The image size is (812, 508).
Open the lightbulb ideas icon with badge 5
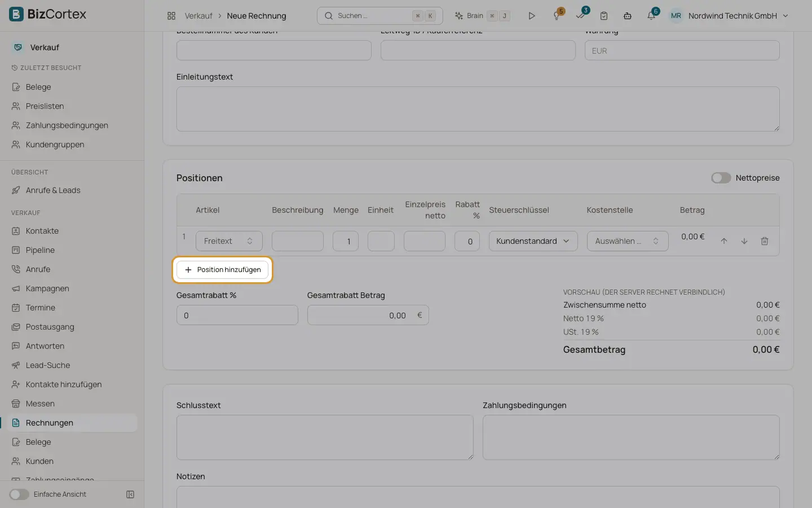557,15
